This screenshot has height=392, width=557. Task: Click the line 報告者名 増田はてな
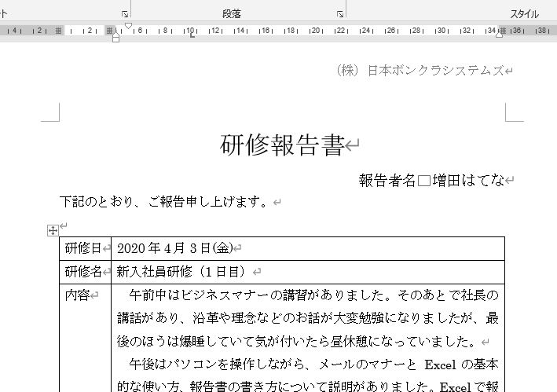click(x=431, y=181)
